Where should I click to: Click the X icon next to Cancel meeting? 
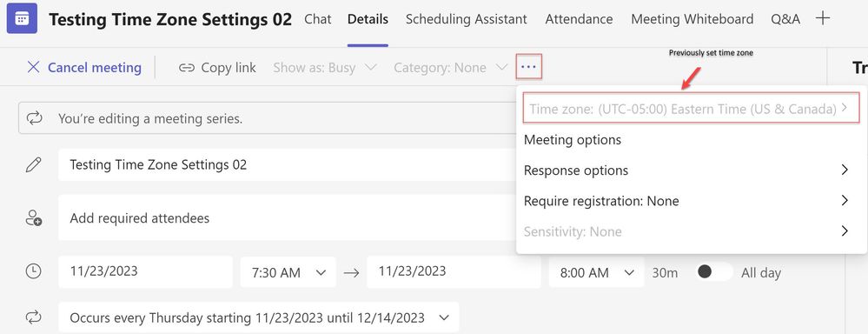point(34,68)
